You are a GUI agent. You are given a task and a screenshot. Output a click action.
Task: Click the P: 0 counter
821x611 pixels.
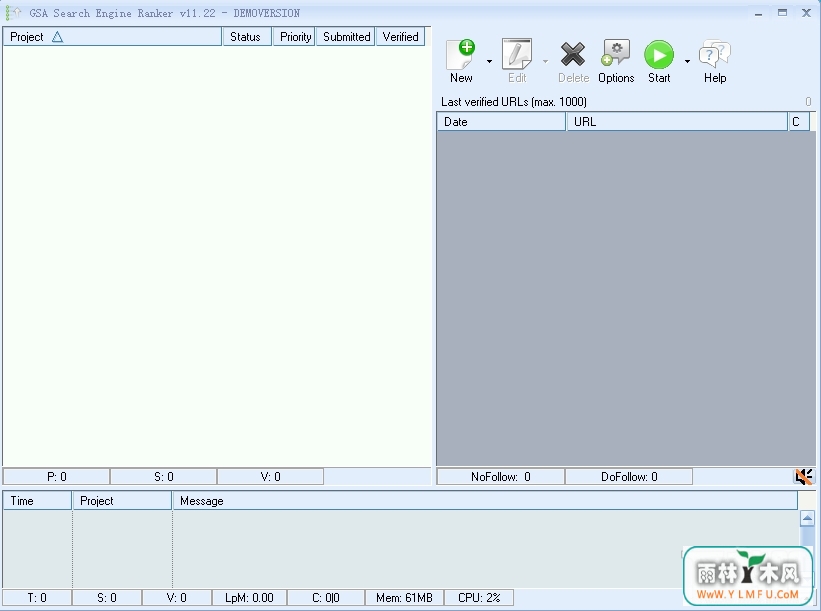tap(57, 476)
